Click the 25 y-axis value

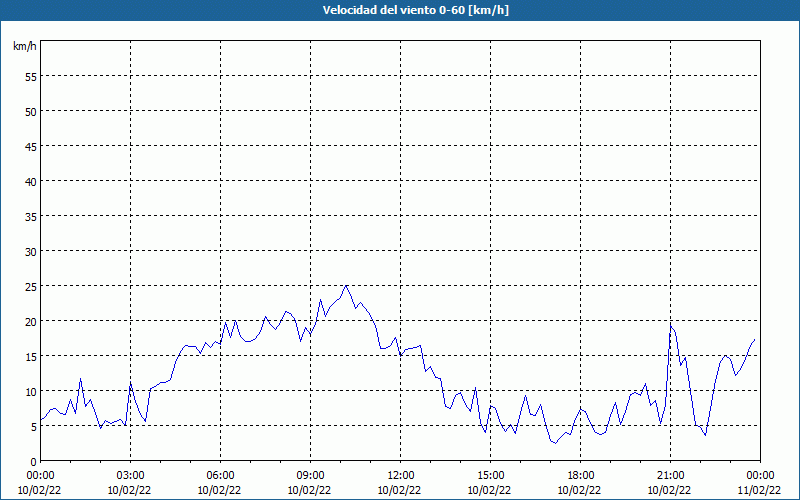tap(31, 286)
